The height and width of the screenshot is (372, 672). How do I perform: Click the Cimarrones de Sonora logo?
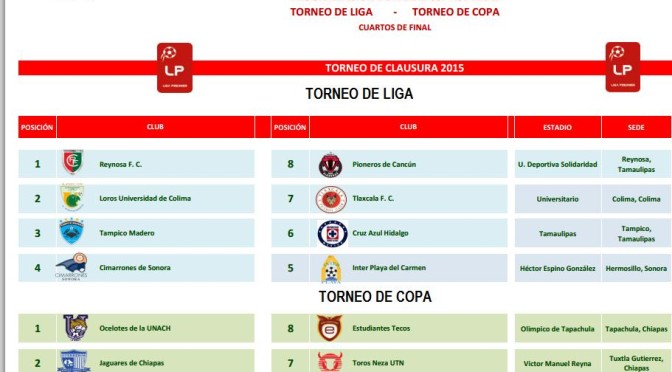click(x=72, y=267)
